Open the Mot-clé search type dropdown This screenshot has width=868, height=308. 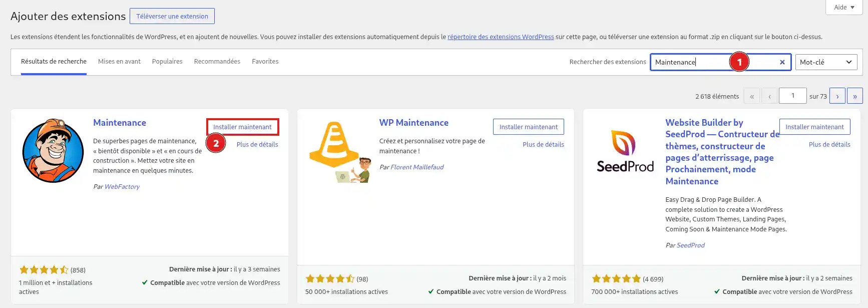(826, 62)
